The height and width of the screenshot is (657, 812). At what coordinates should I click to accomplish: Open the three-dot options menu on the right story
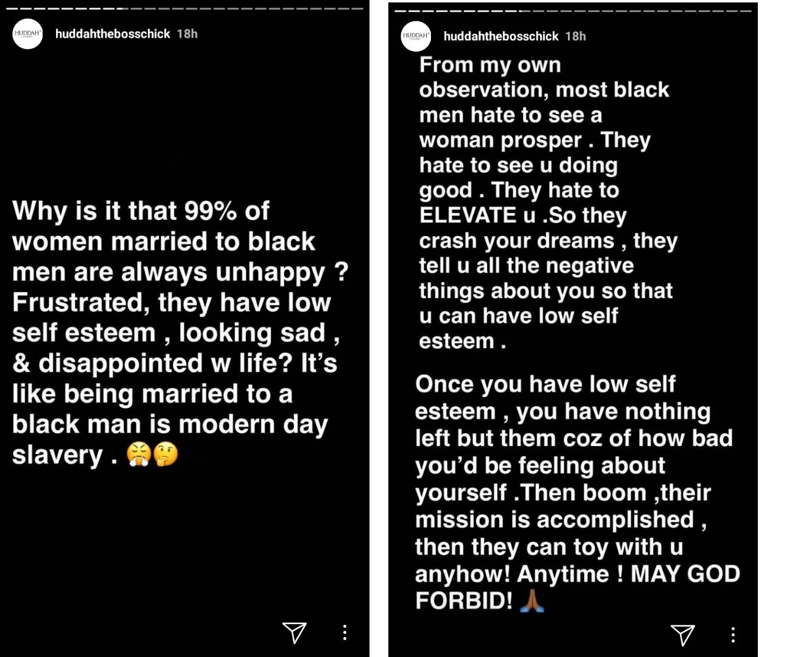(733, 635)
